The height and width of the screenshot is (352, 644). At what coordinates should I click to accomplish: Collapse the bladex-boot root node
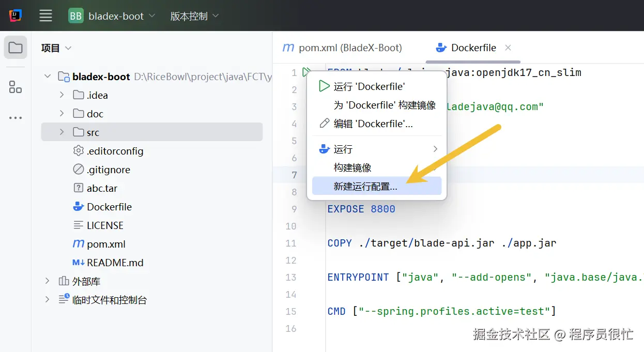(48, 76)
